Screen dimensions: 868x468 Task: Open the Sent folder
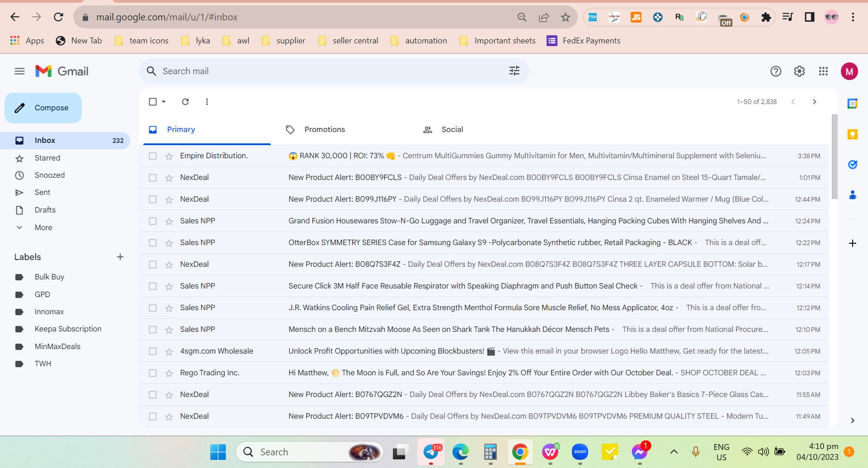click(x=42, y=192)
